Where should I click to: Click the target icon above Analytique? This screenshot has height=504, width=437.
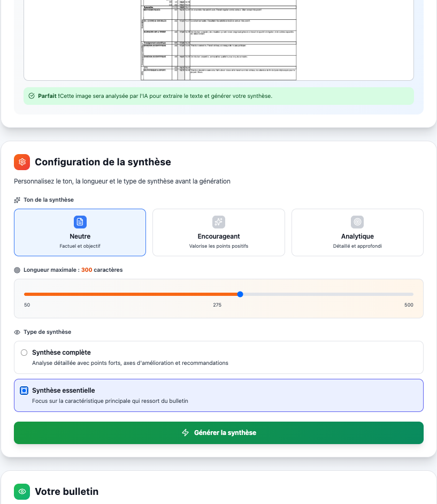[x=357, y=222]
